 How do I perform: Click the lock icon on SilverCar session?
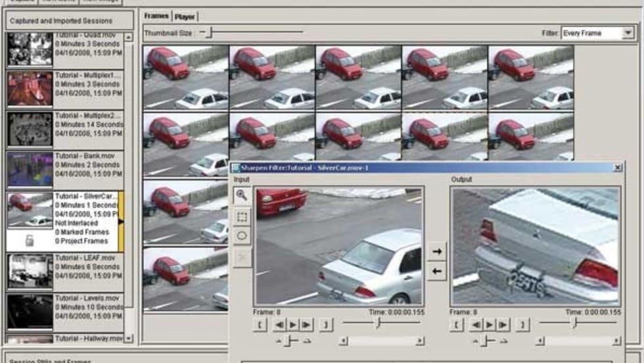point(29,241)
